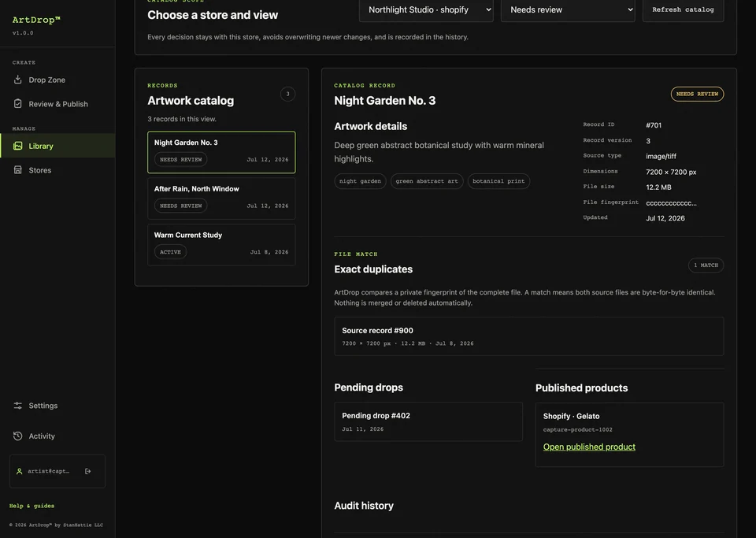Click the Jul 11, 2026 date under Pending drop
The height and width of the screenshot is (538, 756).
(362, 429)
